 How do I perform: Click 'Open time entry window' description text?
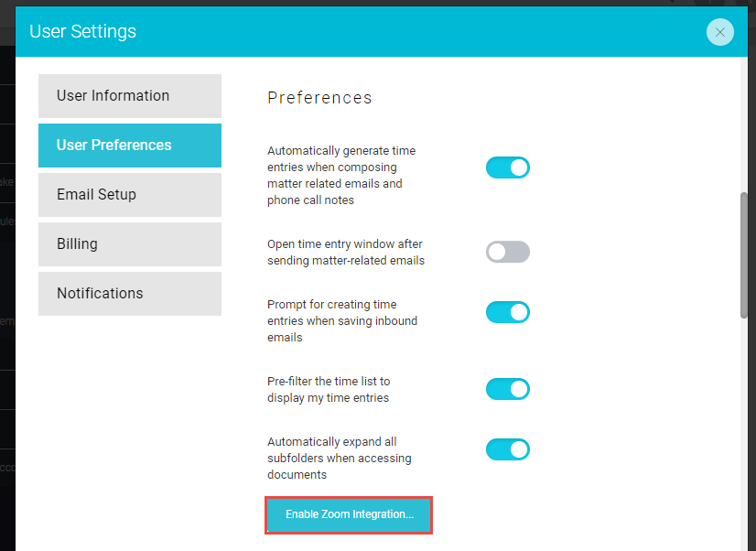(x=346, y=252)
